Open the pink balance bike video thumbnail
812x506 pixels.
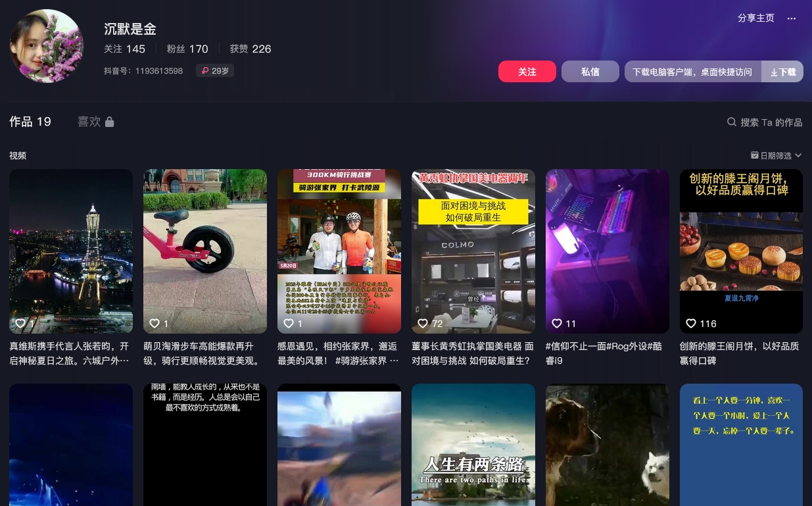point(205,251)
